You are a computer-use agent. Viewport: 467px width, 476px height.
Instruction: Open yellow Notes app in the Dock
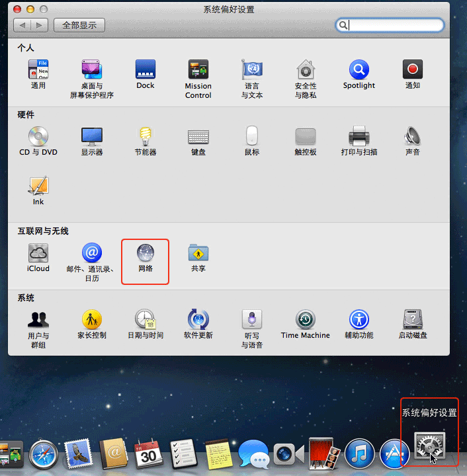(x=218, y=454)
